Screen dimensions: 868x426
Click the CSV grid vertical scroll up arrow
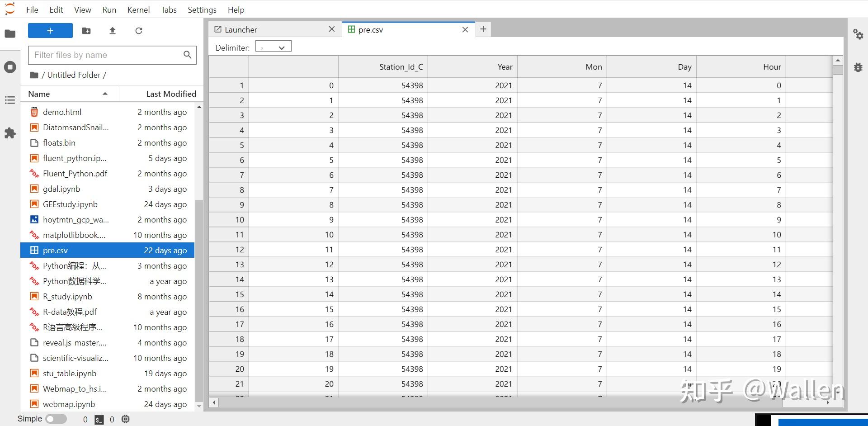838,60
